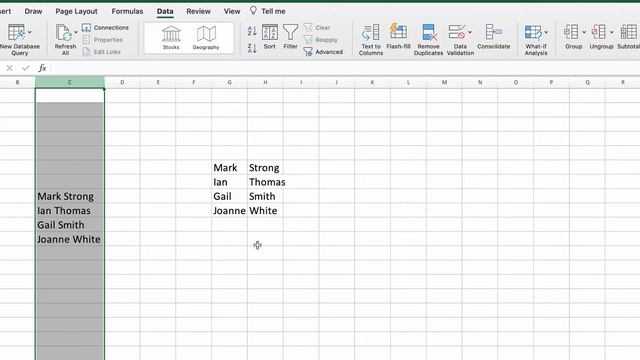Launch Text to Columns wizard
Screen dimensions: 640x360
(371, 40)
